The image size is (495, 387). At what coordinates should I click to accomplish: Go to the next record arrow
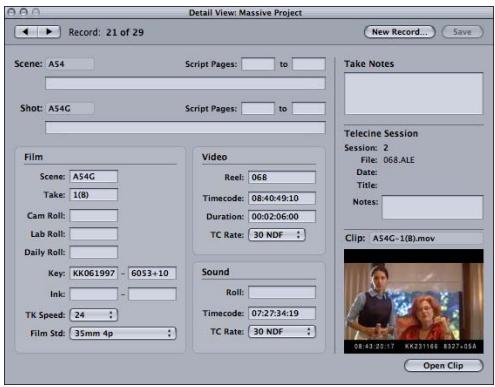(49, 32)
